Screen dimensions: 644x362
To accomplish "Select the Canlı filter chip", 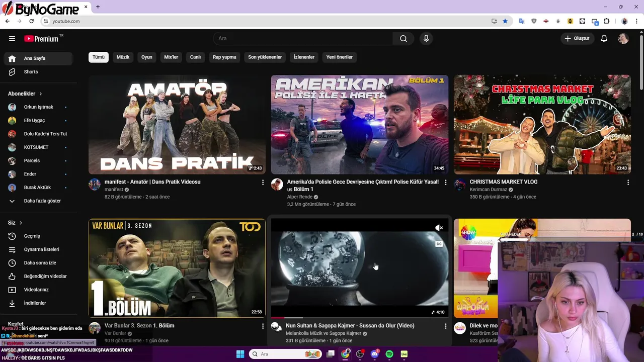I will pos(195,57).
